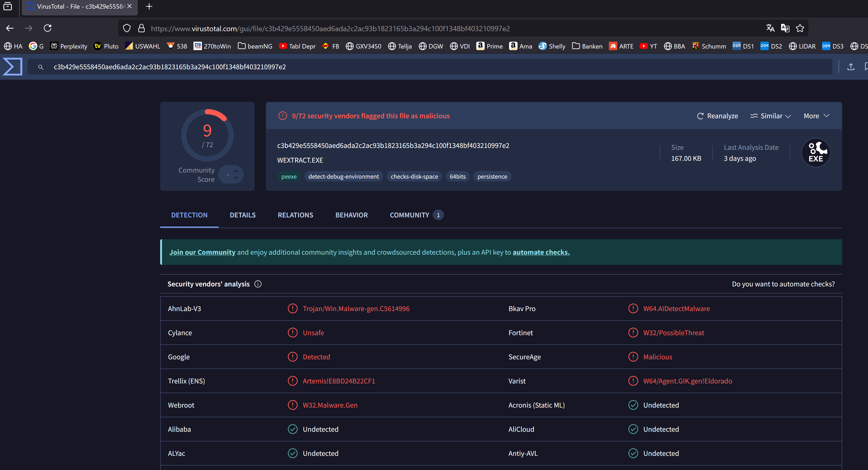
Task: Click the search magnifier icon
Action: [x=41, y=67]
